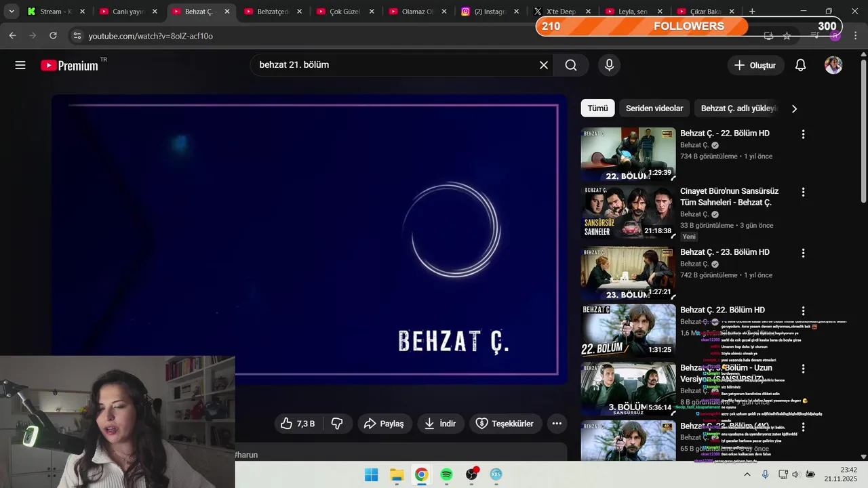The width and height of the screenshot is (868, 488).
Task: Open the Windows Start menu
Action: point(371,474)
